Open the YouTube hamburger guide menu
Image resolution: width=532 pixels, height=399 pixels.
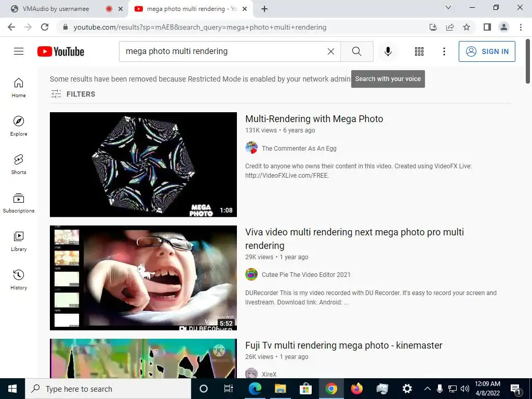[19, 51]
